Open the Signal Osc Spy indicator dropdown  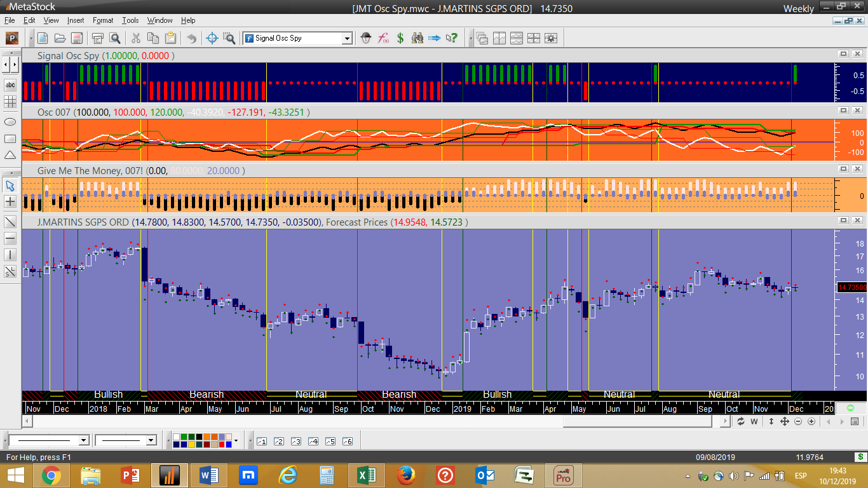click(x=347, y=38)
